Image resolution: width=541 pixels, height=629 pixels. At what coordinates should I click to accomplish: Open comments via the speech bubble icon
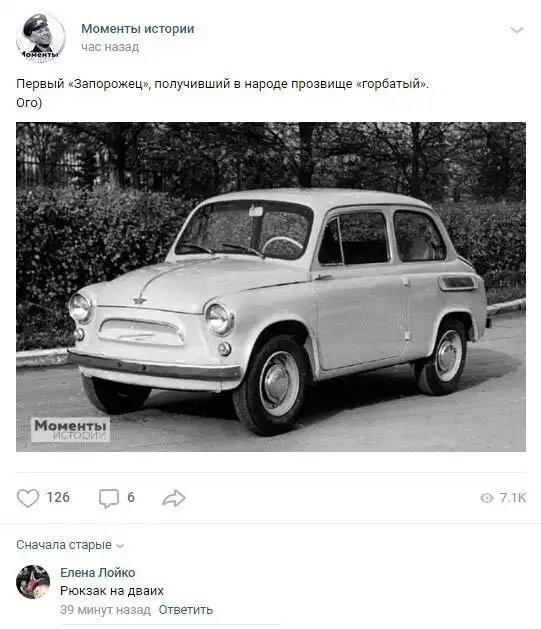pos(109,498)
